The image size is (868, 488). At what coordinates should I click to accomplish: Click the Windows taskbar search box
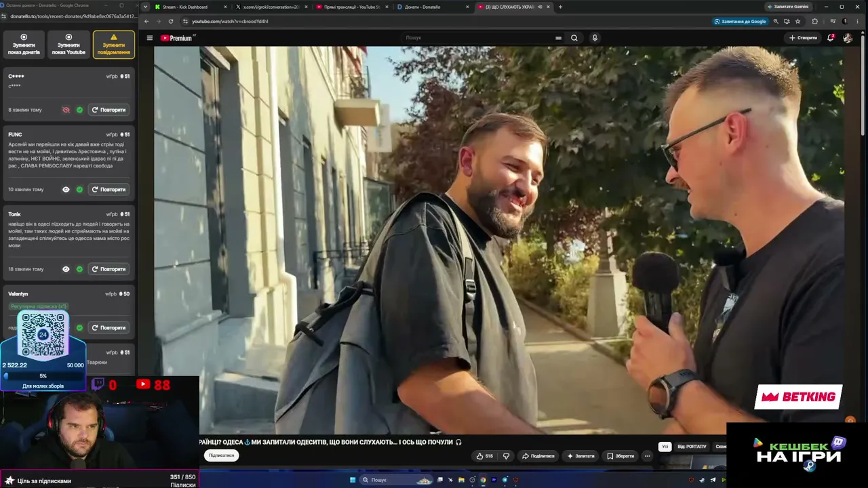(x=397, y=480)
